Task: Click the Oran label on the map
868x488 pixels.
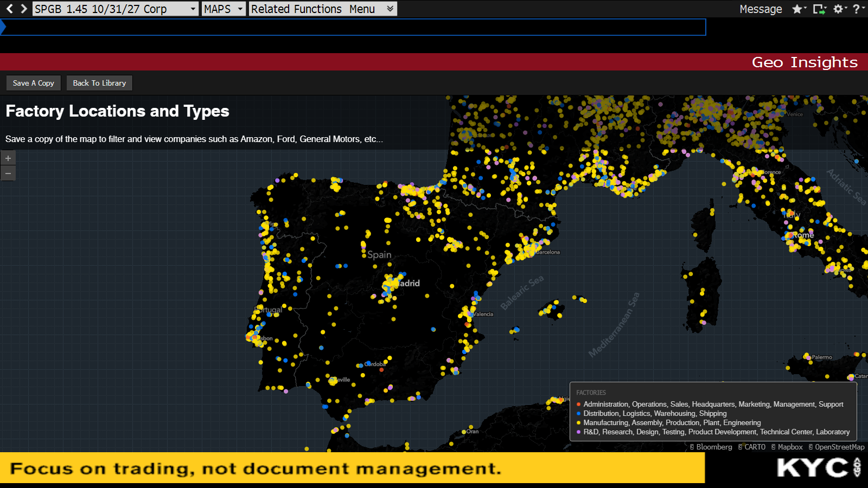Action: (x=473, y=432)
